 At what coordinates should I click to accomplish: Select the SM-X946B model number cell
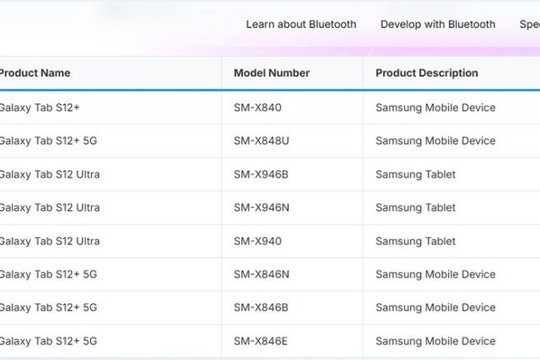(261, 175)
